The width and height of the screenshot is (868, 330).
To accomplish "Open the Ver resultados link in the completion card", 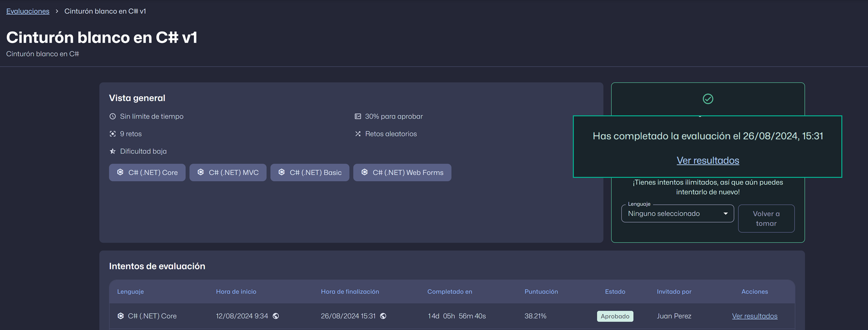I will [x=708, y=161].
